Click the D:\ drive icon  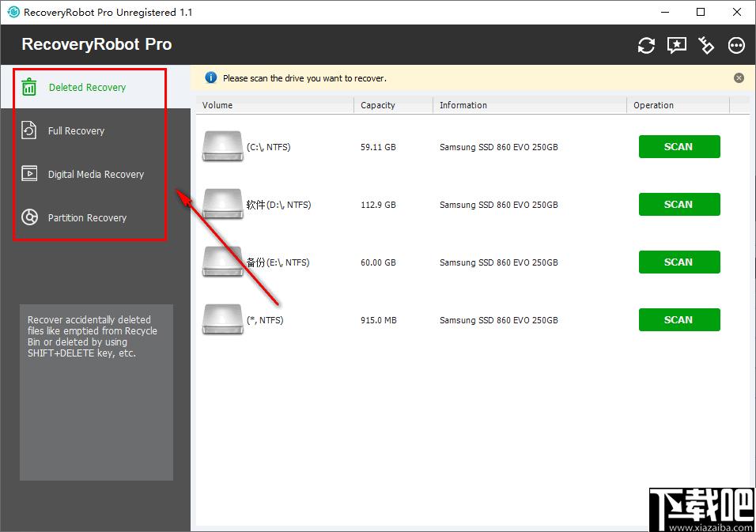222,204
